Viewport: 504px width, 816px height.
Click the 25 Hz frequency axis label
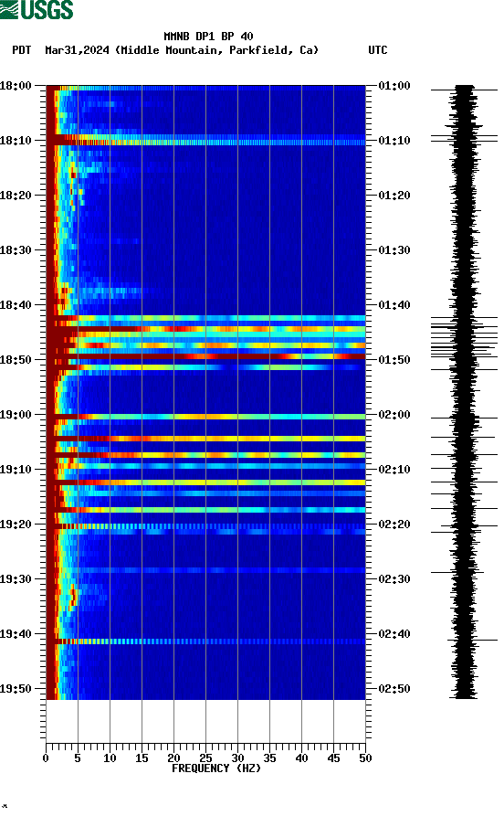pyautogui.click(x=205, y=758)
